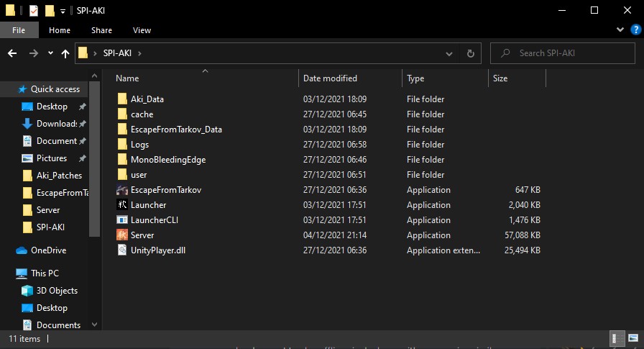Select the UnityPlayer.dll file icon
644x349 pixels.
click(122, 250)
